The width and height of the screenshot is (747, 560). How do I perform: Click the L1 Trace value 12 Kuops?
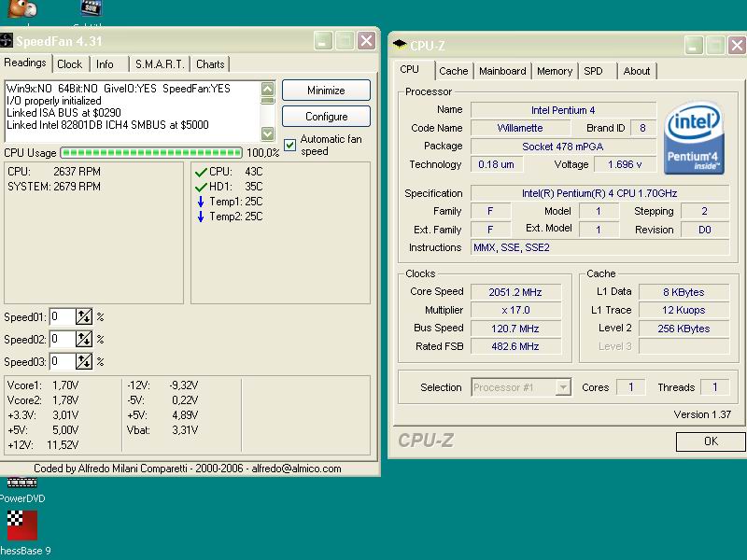pyautogui.click(x=684, y=310)
